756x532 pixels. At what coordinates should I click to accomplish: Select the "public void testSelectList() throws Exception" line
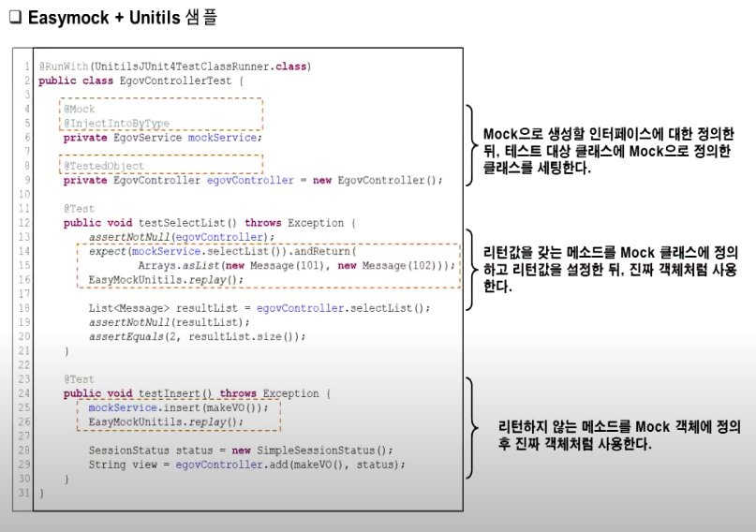210,223
